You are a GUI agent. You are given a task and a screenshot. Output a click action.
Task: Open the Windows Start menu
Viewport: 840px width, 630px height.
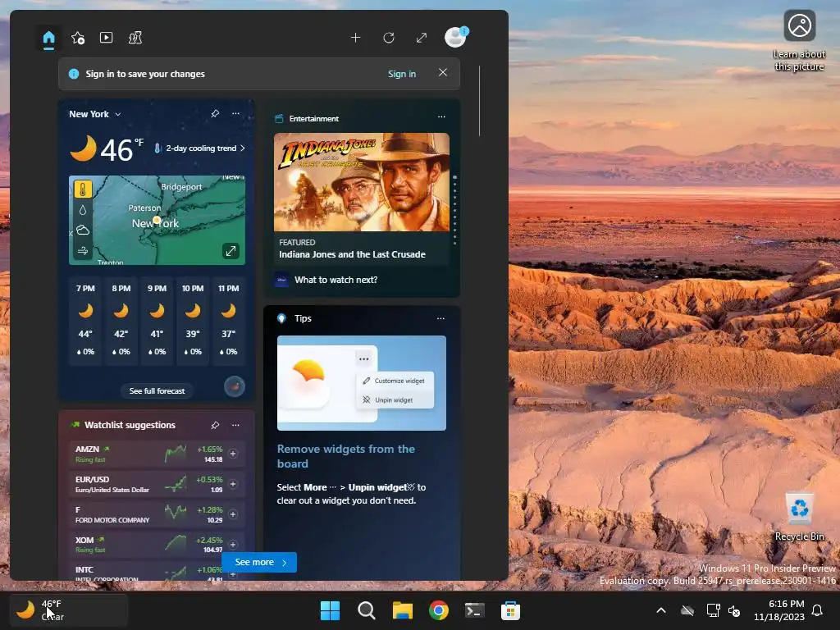[330, 610]
